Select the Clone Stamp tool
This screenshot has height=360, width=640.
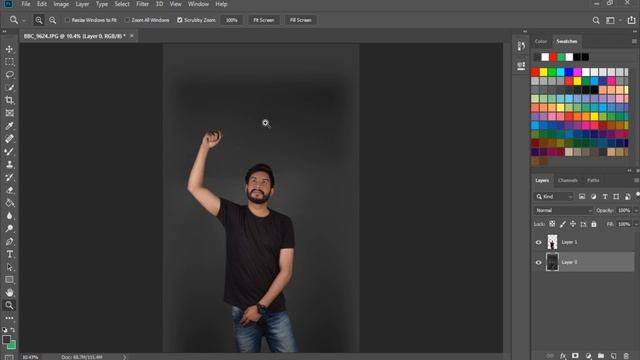point(9,164)
